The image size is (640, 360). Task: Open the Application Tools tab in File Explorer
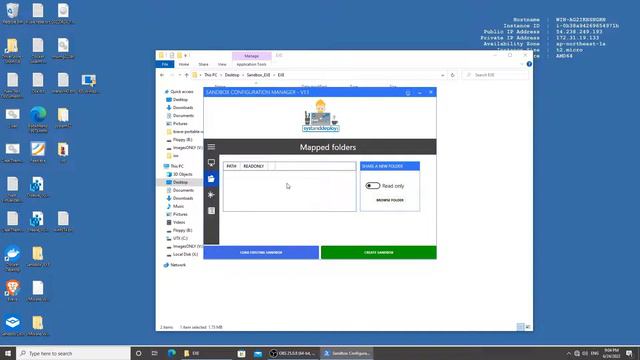click(251, 64)
